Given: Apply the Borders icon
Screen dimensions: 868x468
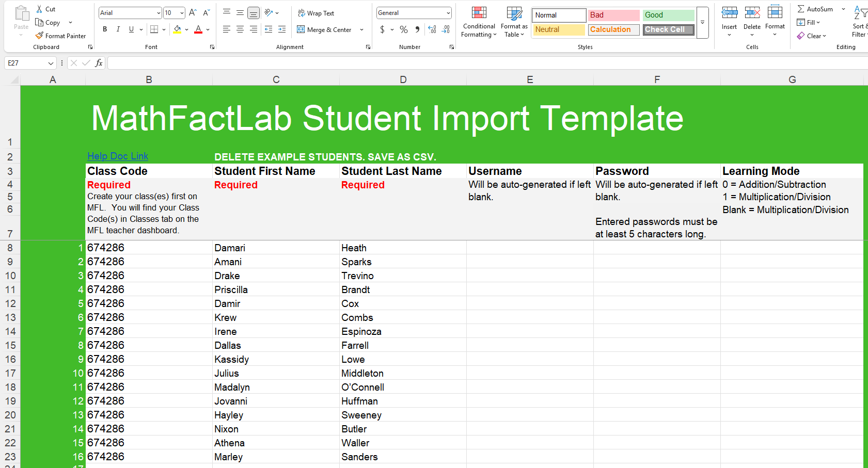Looking at the screenshot, I should pyautogui.click(x=154, y=29).
